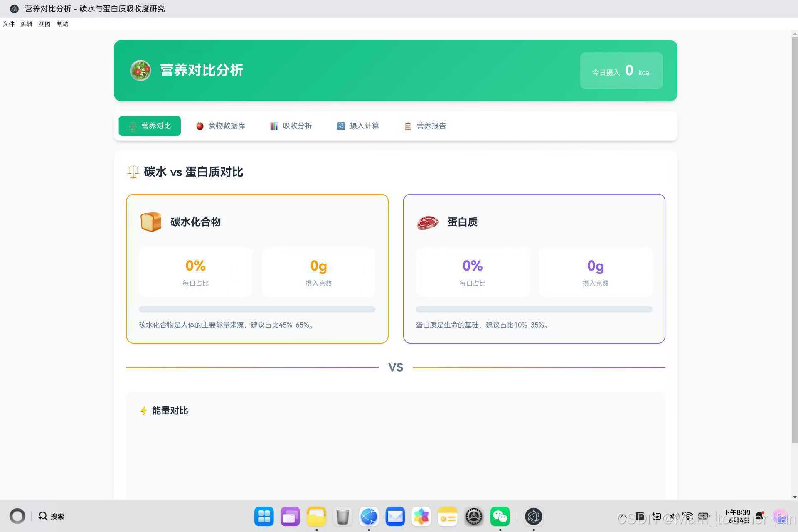Screen dimensions: 798x532
Task: Open the 帮助 menu
Action: coord(63,24)
